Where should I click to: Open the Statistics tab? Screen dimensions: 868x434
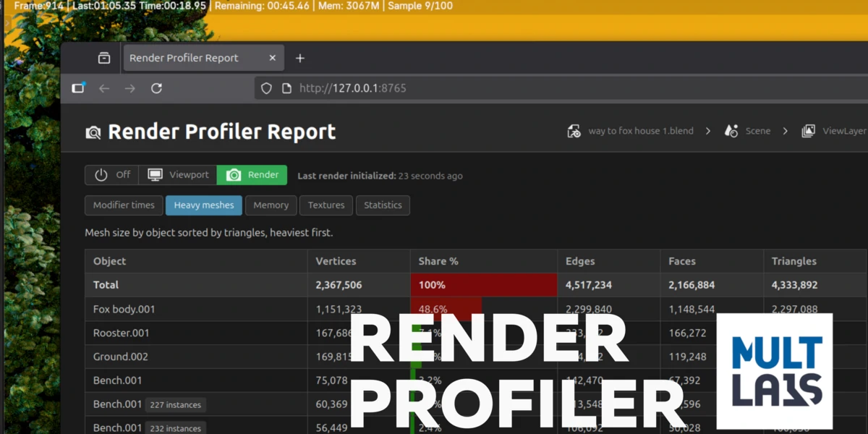[x=383, y=205]
